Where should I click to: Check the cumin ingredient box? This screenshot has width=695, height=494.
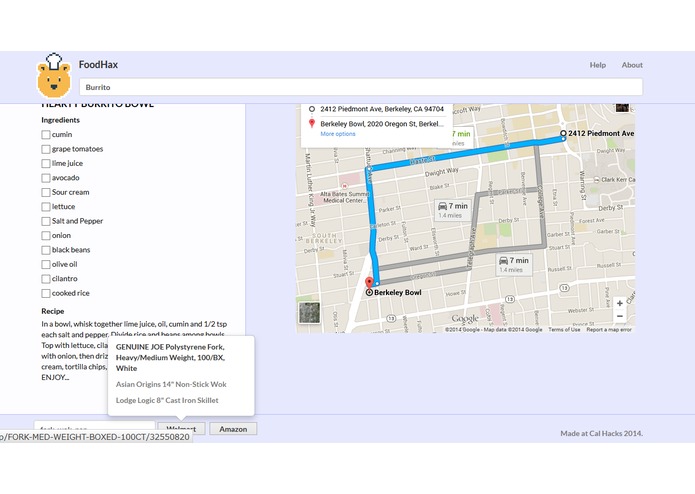click(x=46, y=135)
